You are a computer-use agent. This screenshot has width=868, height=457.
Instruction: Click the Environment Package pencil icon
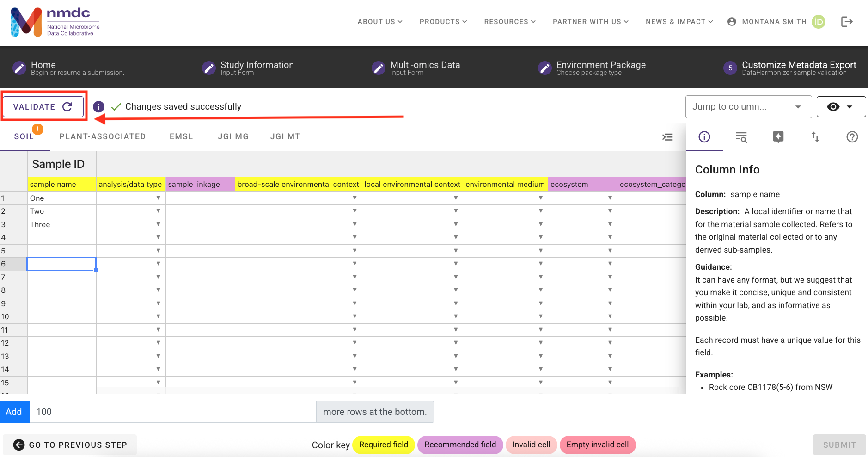pos(545,68)
